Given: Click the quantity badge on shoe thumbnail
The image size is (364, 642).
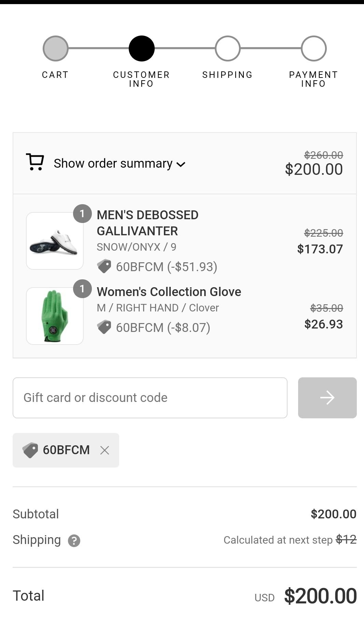Looking at the screenshot, I should [x=82, y=214].
